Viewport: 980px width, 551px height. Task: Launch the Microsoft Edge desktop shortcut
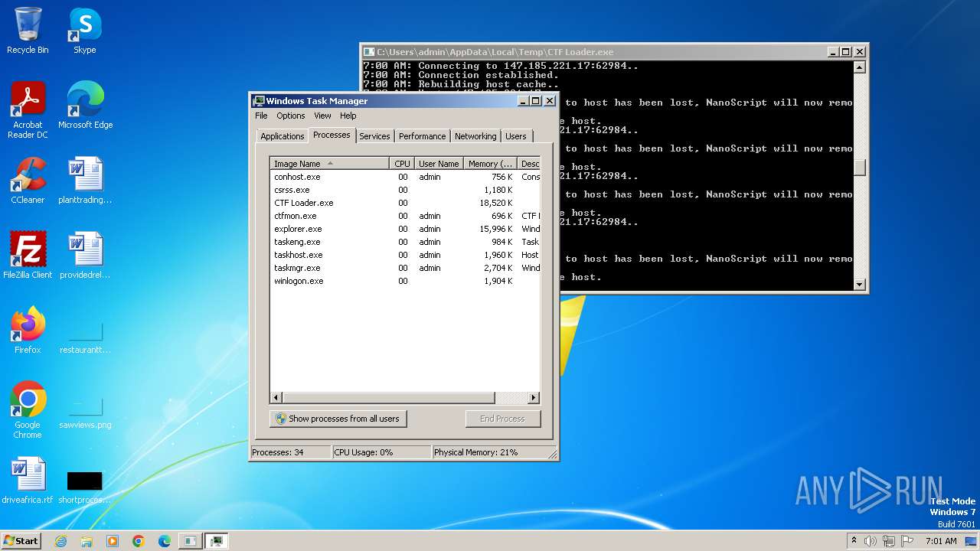point(85,106)
